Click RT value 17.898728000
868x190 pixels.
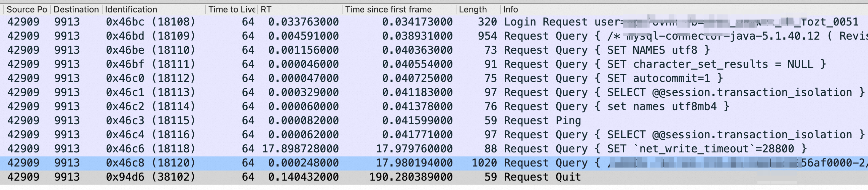click(x=300, y=149)
